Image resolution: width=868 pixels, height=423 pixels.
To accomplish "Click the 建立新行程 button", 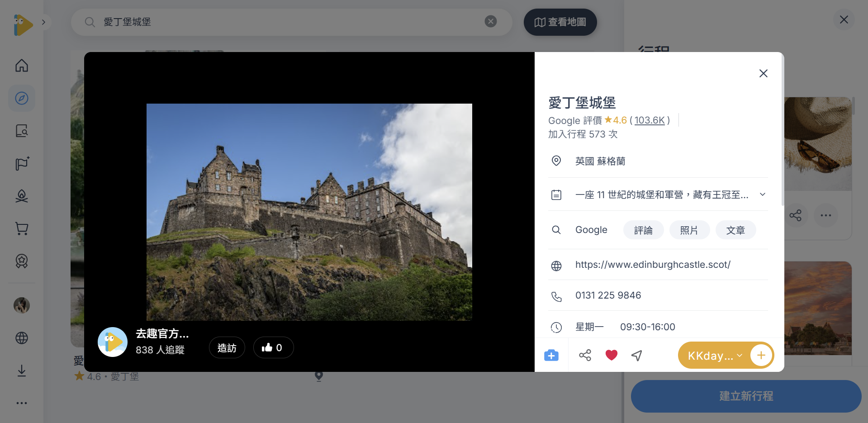I will click(x=746, y=396).
